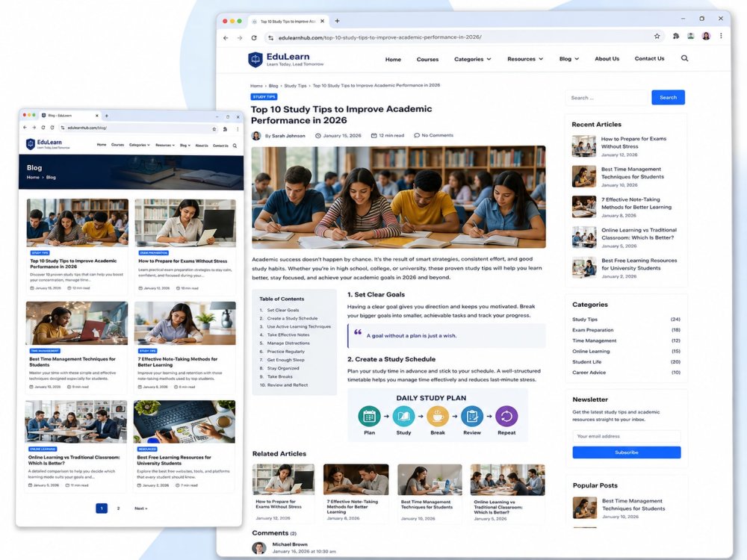Open 'Career Advice' category in sidebar
Screen dimensions: 747x560
pos(589,373)
